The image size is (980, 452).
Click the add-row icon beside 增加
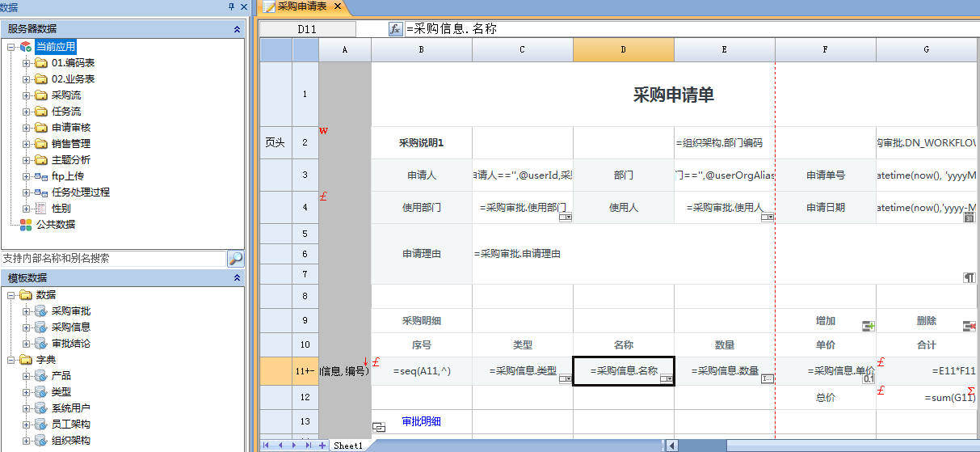(869, 326)
